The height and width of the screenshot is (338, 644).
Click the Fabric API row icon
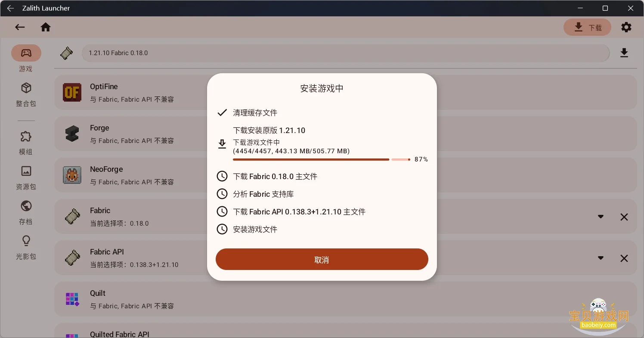pos(72,258)
